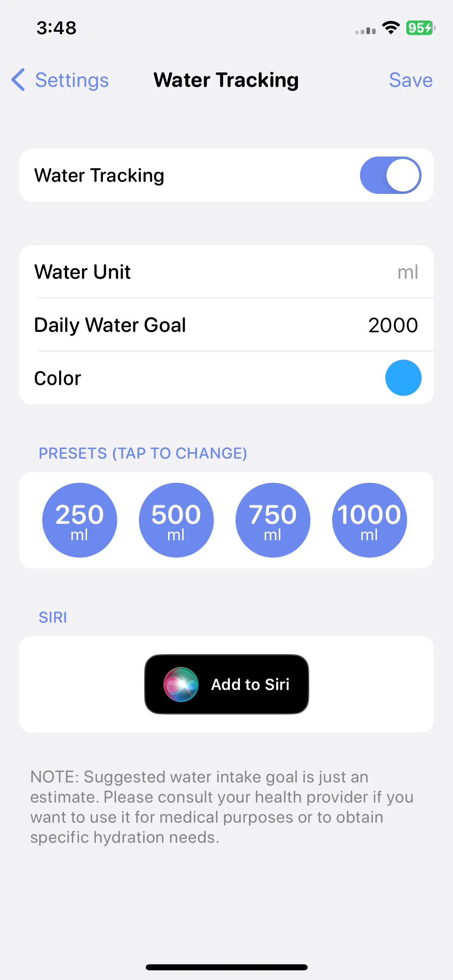Viewport: 453px width, 980px height.
Task: Save the water tracking settings
Action: click(411, 80)
